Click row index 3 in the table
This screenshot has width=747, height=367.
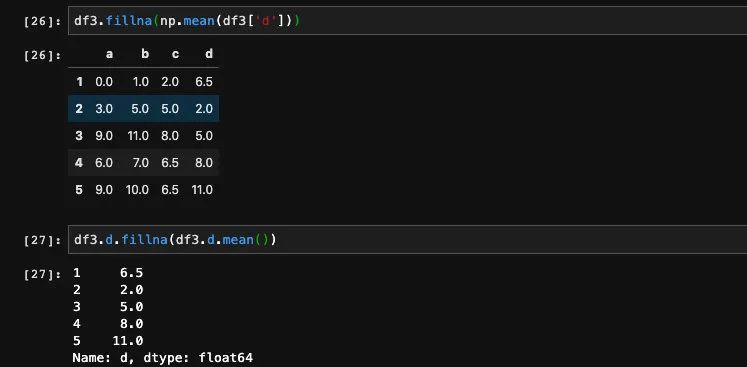click(x=79, y=136)
